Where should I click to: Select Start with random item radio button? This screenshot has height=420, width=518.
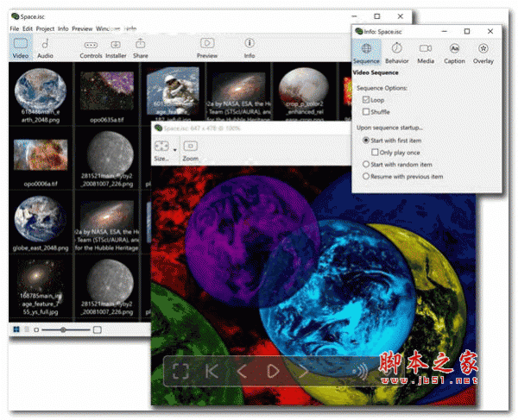(366, 164)
